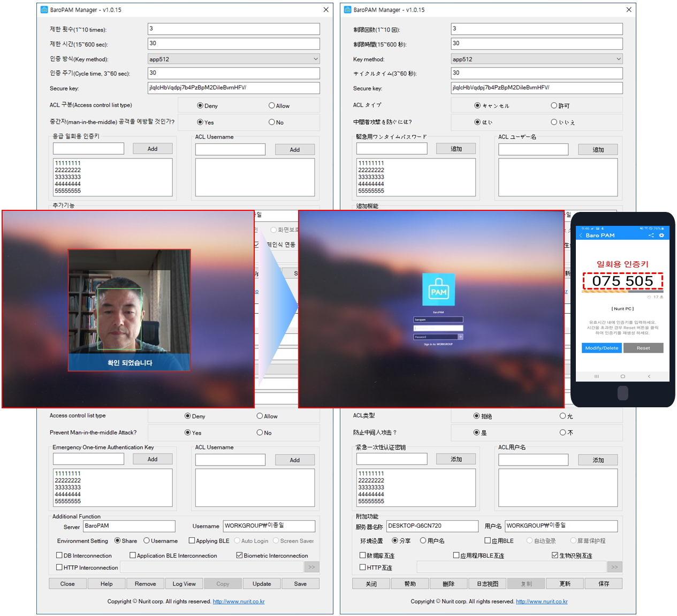Viewport: 677px width, 616px height.
Task: Click 更新 button in Chinese window
Action: [x=565, y=584]
